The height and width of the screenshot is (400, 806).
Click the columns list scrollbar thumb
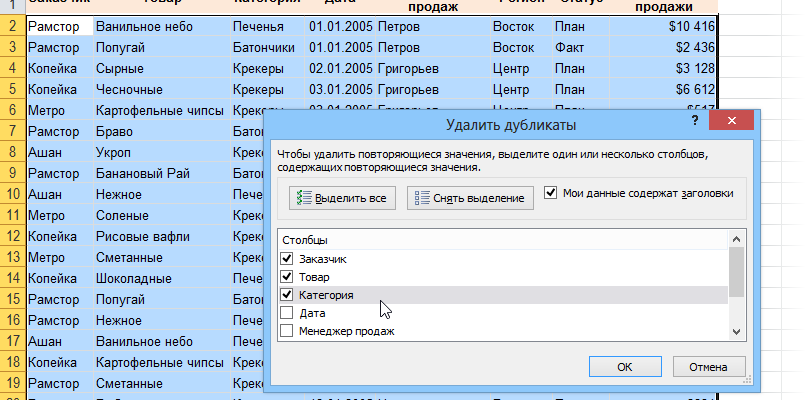737,273
